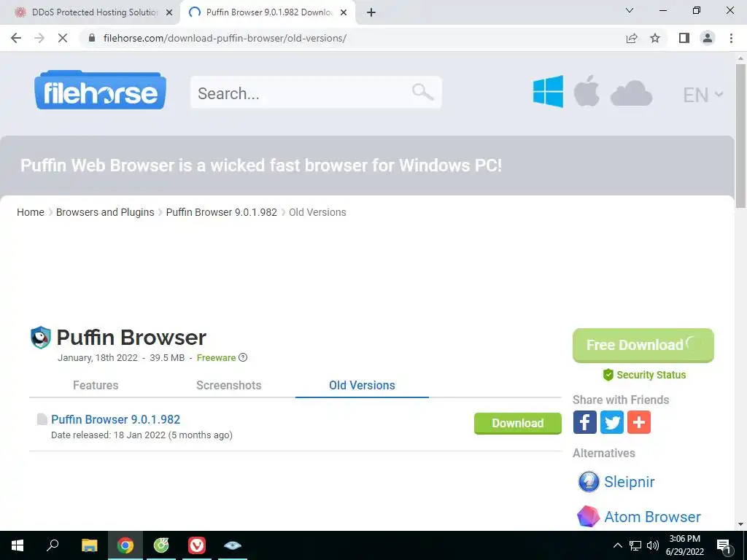Click Puffin Browser 9.0.1.982 breadcrumb
This screenshot has height=560, width=747.
click(222, 212)
